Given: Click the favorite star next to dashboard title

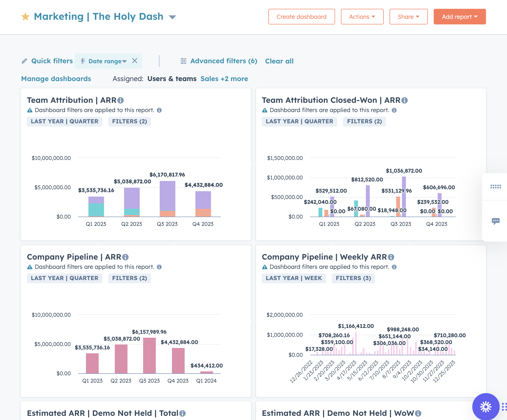Looking at the screenshot, I should click(25, 17).
